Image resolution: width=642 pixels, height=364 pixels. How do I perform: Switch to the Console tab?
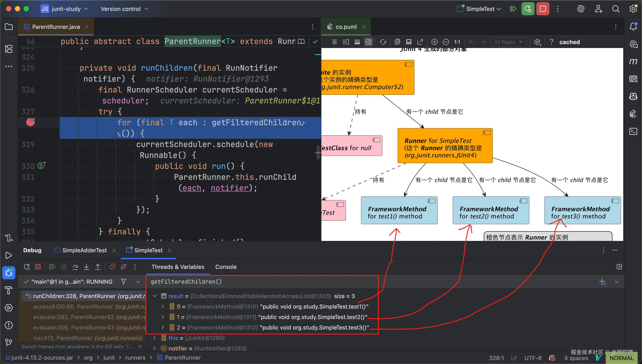click(x=226, y=267)
